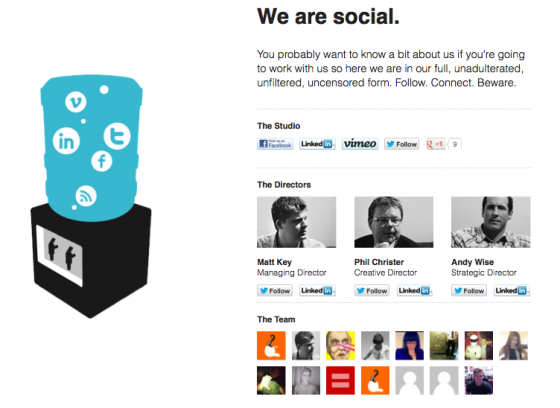This screenshot has width=560, height=408.
Task: Click the LinkedIn bubble icon in the bottle
Action: tap(66, 141)
